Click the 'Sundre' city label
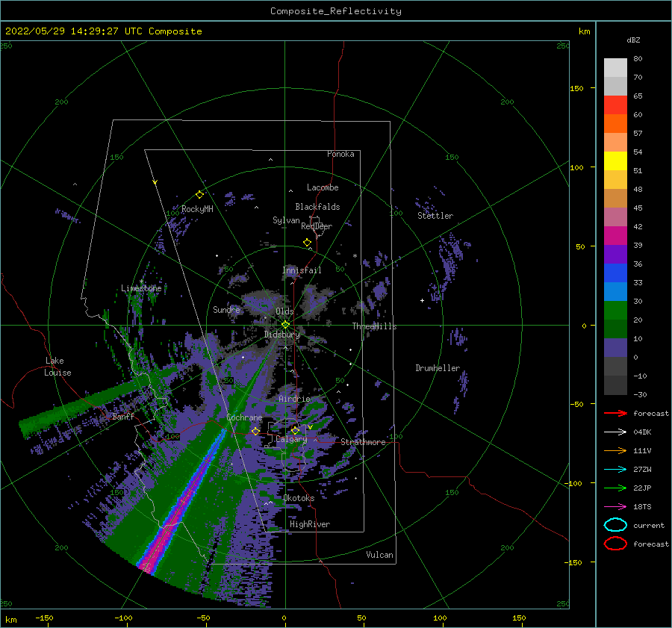 [226, 309]
